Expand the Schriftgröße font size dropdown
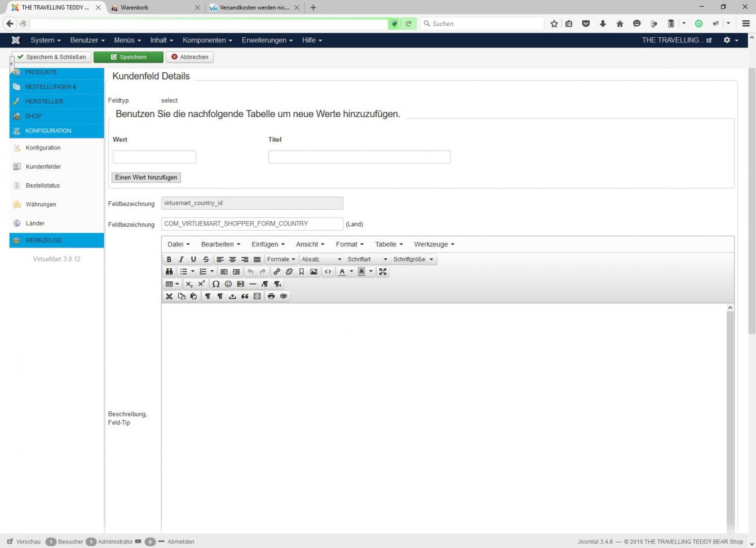756x548 pixels. tap(413, 259)
